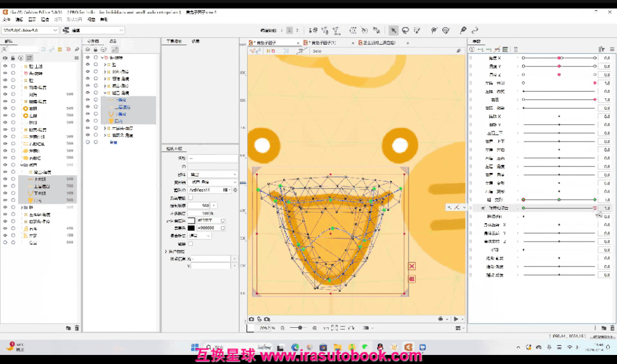The width and height of the screenshot is (617, 364).
Task: Set edit level to 1
Action: [282, 30]
